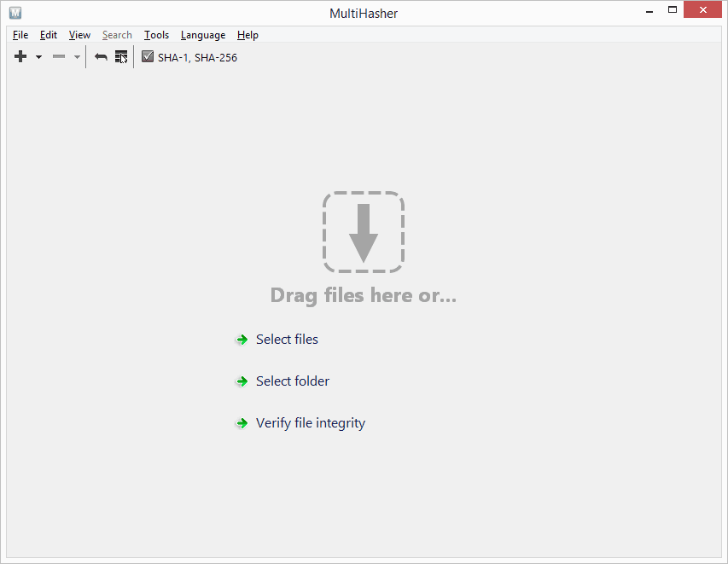Click the dashed drop zone arrow icon
Image resolution: width=728 pixels, height=564 pixels.
click(x=364, y=232)
